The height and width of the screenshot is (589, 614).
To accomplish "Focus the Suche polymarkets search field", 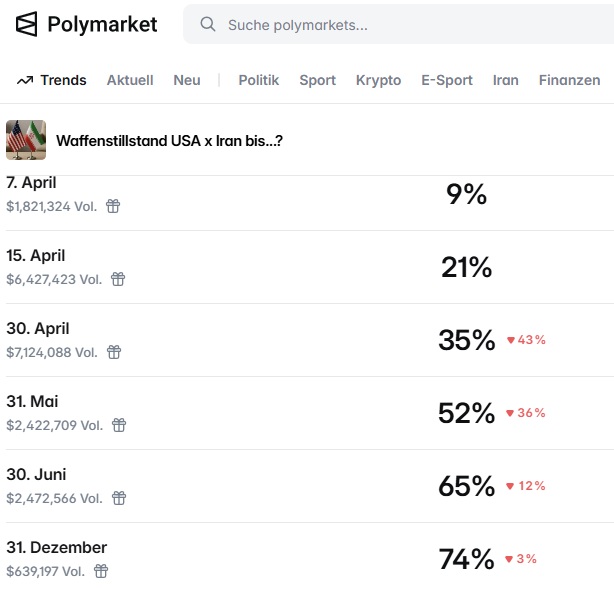I will 400,24.
